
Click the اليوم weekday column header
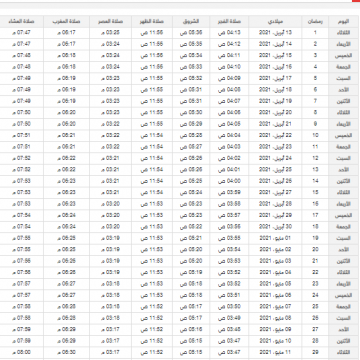(x=344, y=22)
